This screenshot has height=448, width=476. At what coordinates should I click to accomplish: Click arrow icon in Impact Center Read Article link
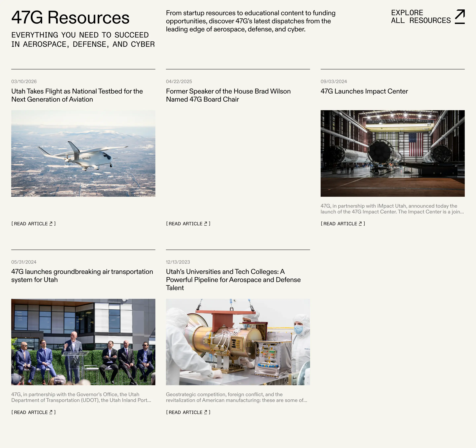tap(360, 224)
